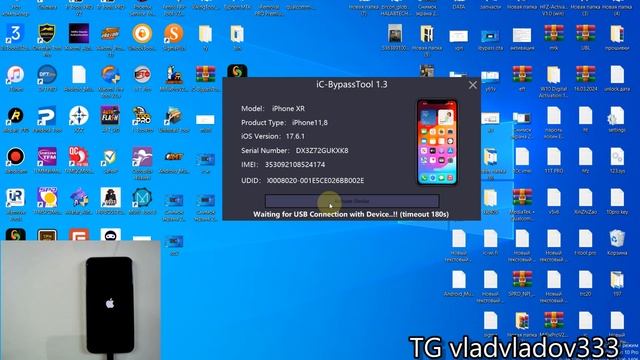Open the DFT PRO desktop shortcut

[47, 75]
